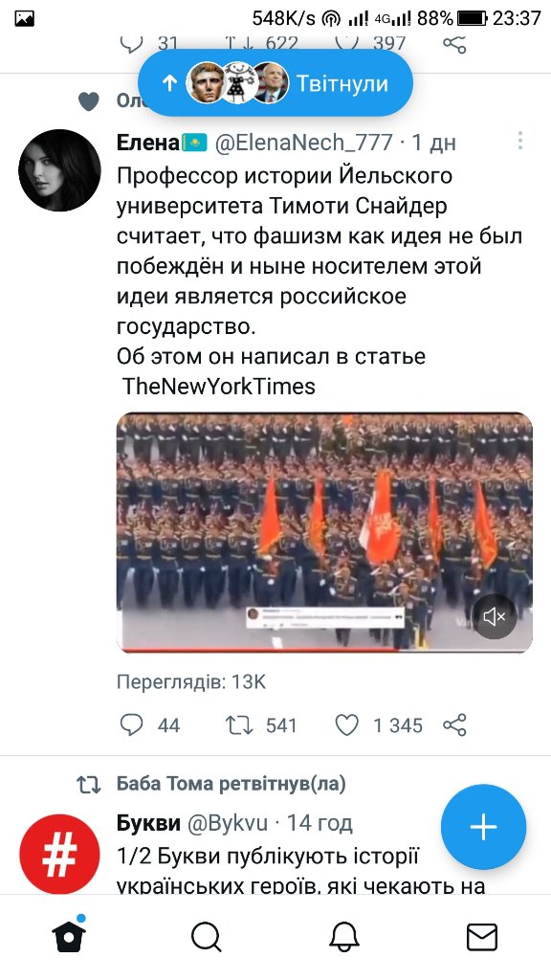Tap the gallery icon in status bar
The image size is (551, 980).
24,19
